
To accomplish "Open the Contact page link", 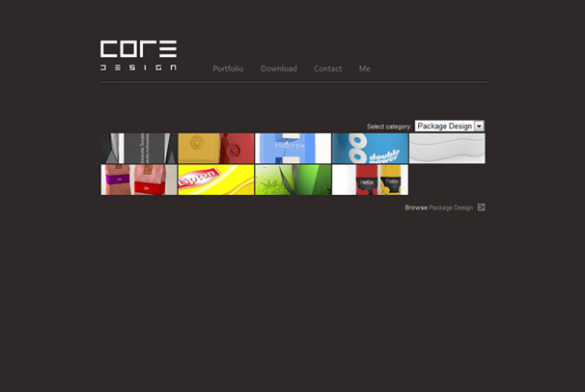I will coord(327,69).
